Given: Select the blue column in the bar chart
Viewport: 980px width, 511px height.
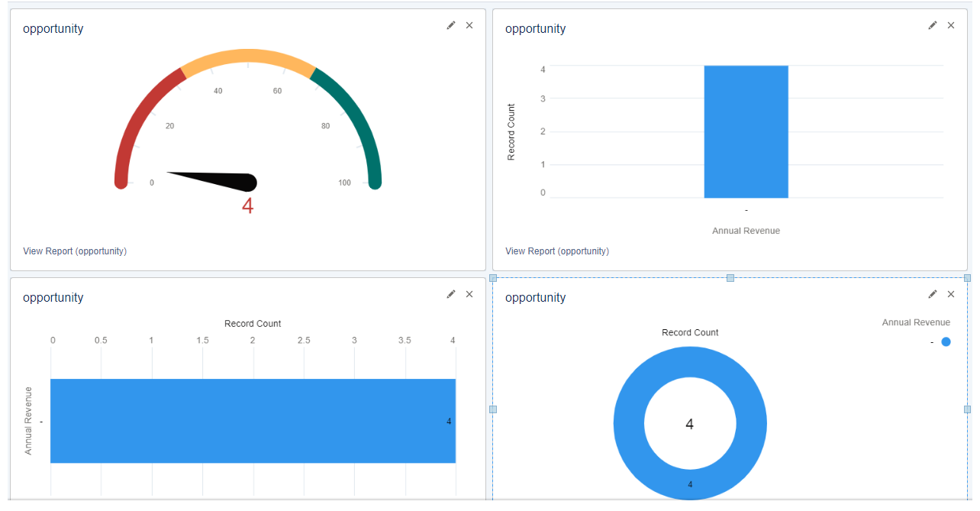Looking at the screenshot, I should [x=746, y=130].
